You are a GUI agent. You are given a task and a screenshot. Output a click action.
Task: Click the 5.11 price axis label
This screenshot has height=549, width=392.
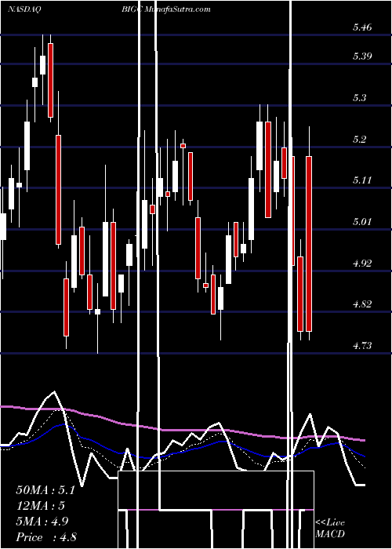click(x=361, y=180)
